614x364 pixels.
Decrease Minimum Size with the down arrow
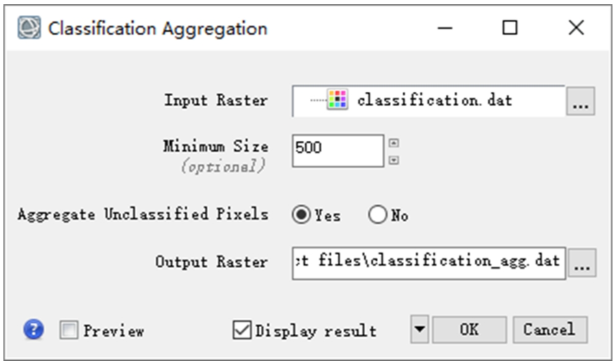394,160
